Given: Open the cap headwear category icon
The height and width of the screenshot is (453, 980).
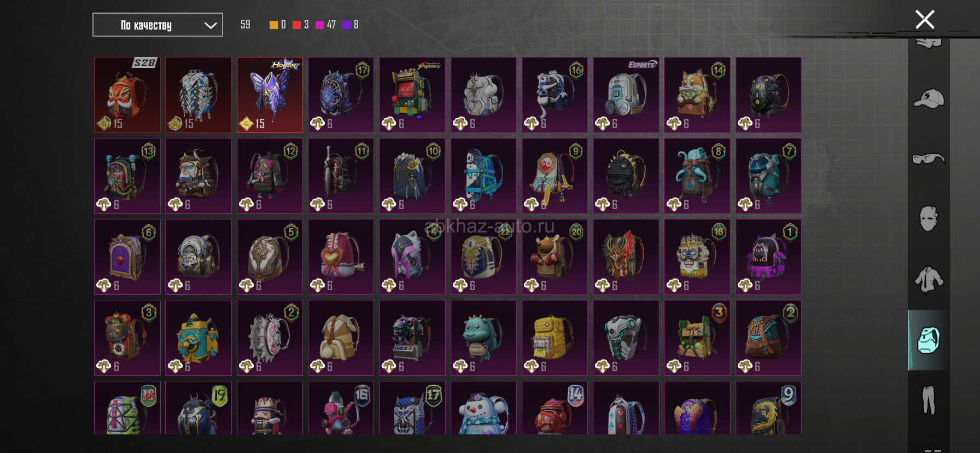Looking at the screenshot, I should 929,99.
